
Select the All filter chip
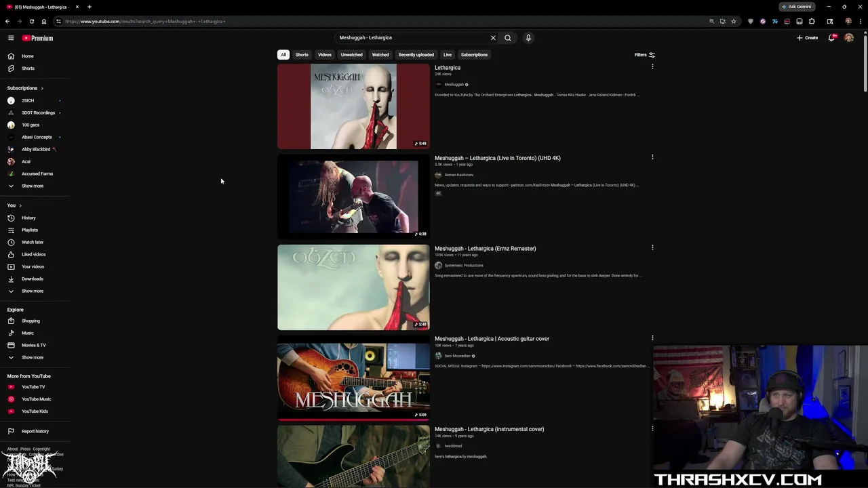(283, 55)
